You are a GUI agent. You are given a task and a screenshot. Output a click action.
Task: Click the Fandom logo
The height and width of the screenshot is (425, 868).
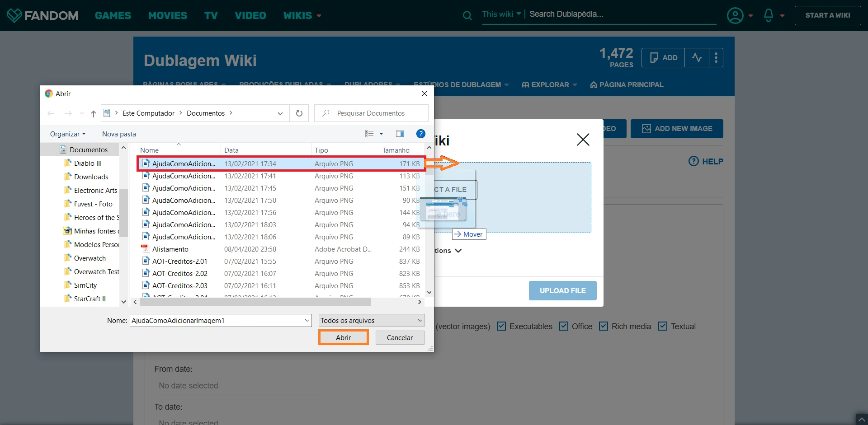(x=42, y=15)
